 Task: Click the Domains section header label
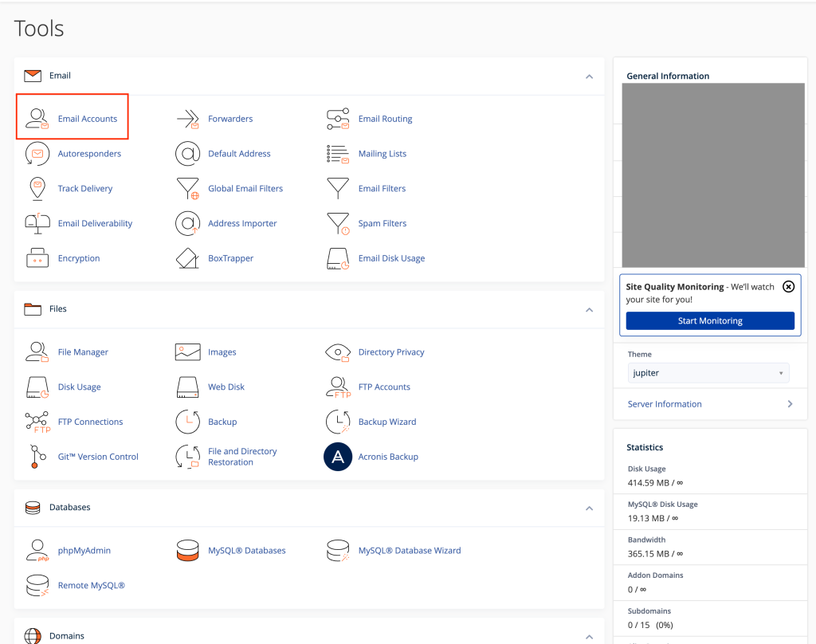pyautogui.click(x=67, y=636)
